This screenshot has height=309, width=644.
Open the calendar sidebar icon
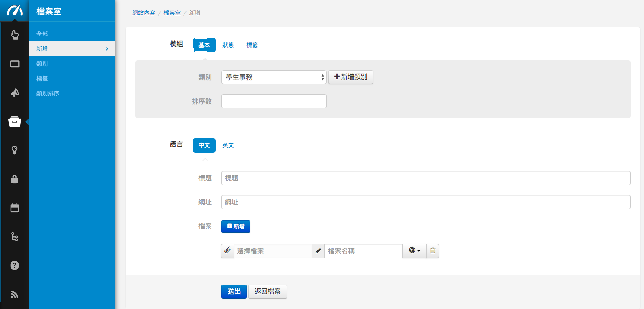[14, 208]
